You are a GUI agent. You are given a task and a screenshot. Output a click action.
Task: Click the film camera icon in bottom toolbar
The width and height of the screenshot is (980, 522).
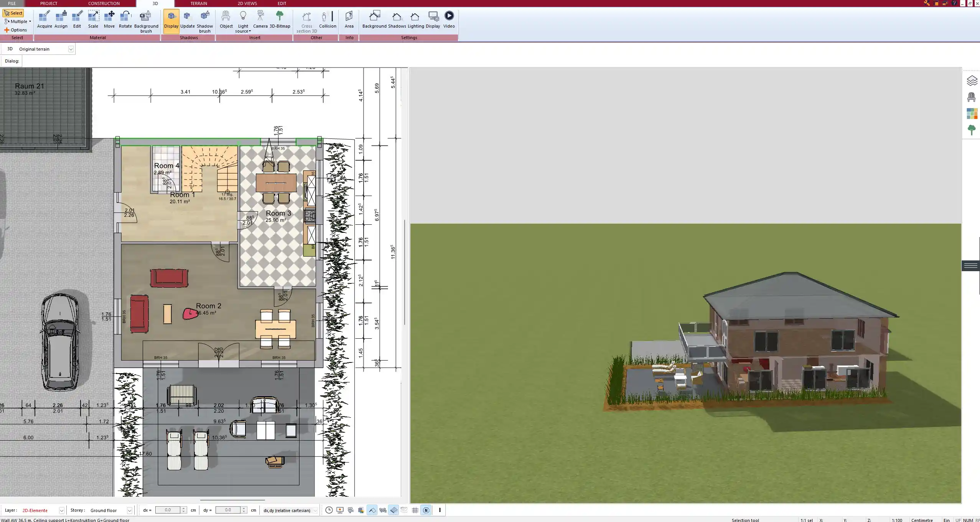[x=351, y=510]
